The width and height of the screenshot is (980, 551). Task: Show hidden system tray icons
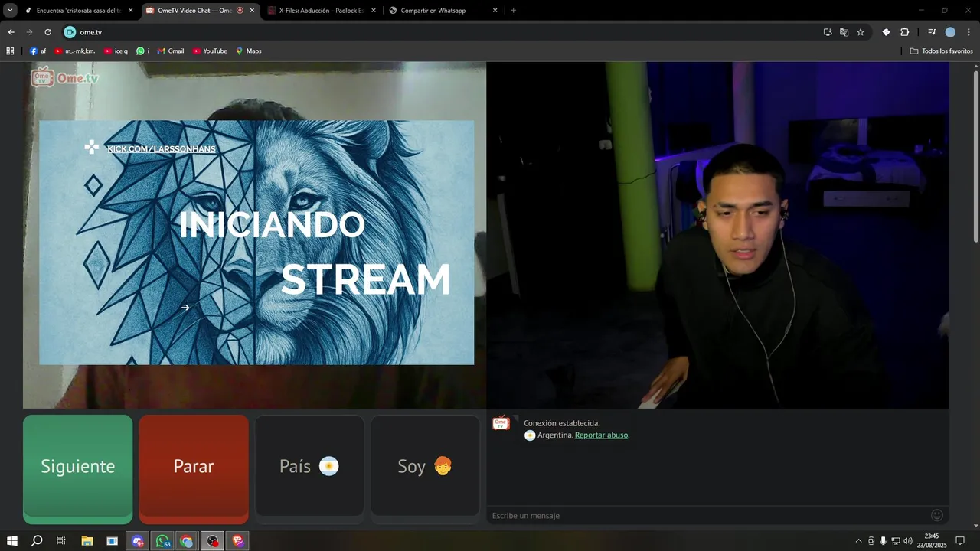click(x=858, y=541)
